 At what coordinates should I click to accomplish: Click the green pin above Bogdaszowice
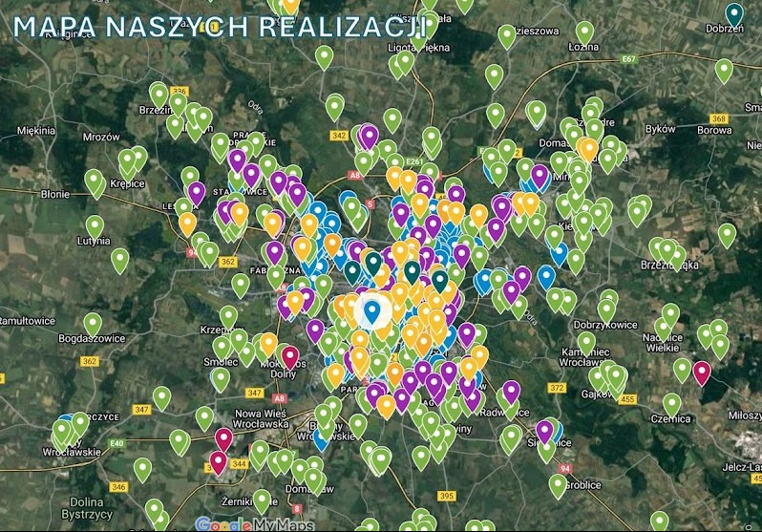(93, 325)
